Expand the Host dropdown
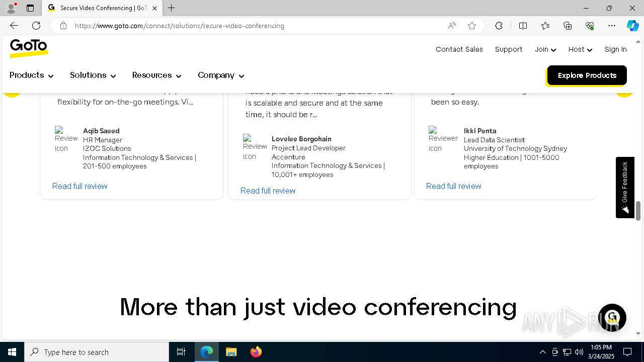 580,49
